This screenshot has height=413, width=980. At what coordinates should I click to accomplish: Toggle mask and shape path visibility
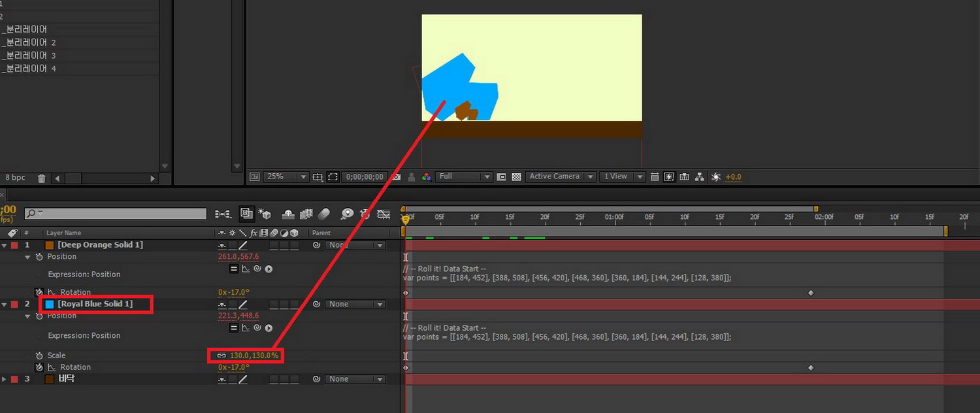[x=333, y=176]
